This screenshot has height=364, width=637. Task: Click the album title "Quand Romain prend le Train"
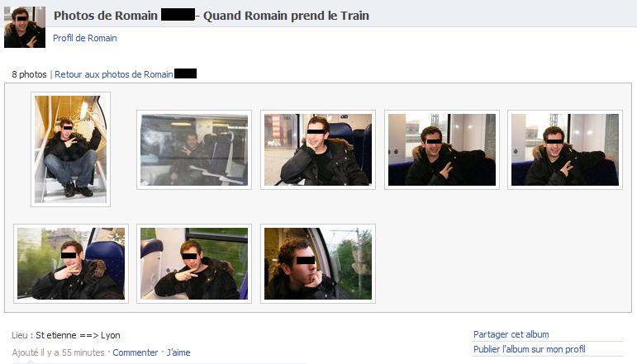(286, 16)
